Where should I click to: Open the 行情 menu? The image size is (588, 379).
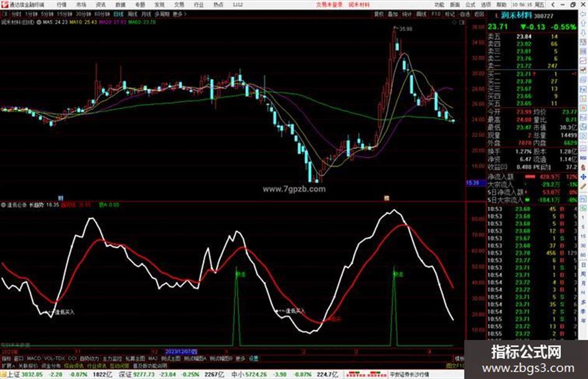click(61, 5)
